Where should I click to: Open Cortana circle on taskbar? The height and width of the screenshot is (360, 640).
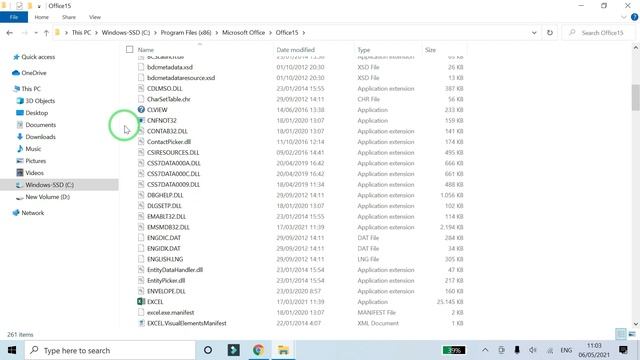(x=208, y=350)
